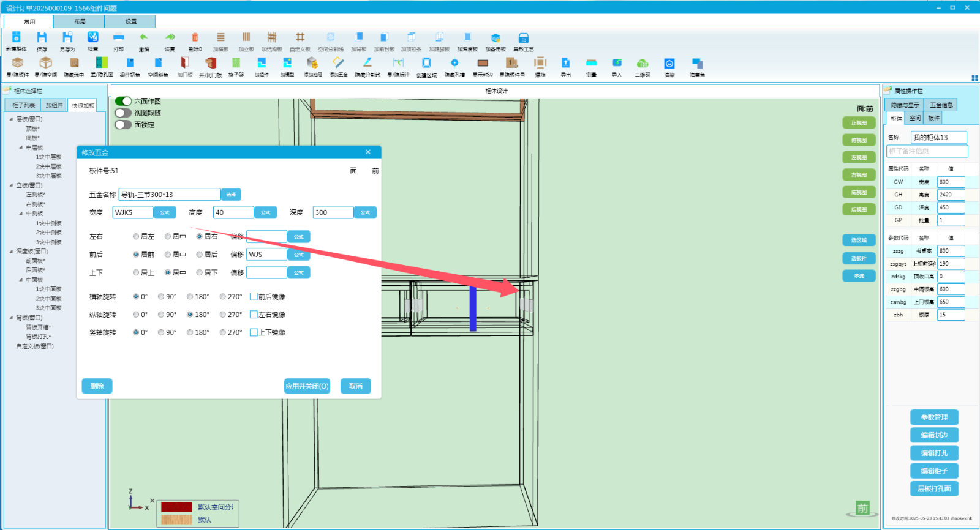
Task: Select 居左 radio in 左右 row
Action: pyautogui.click(x=136, y=236)
